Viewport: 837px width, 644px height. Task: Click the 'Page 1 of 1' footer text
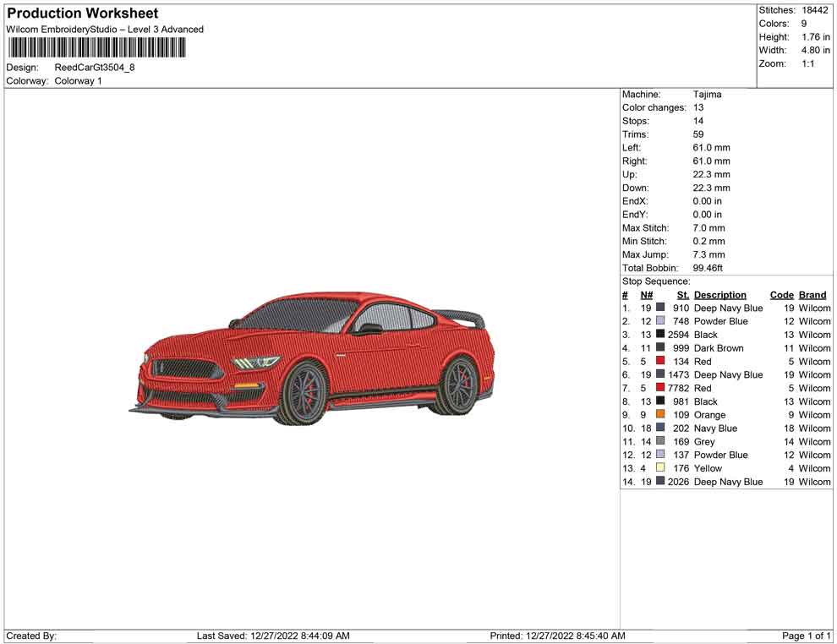(x=806, y=636)
